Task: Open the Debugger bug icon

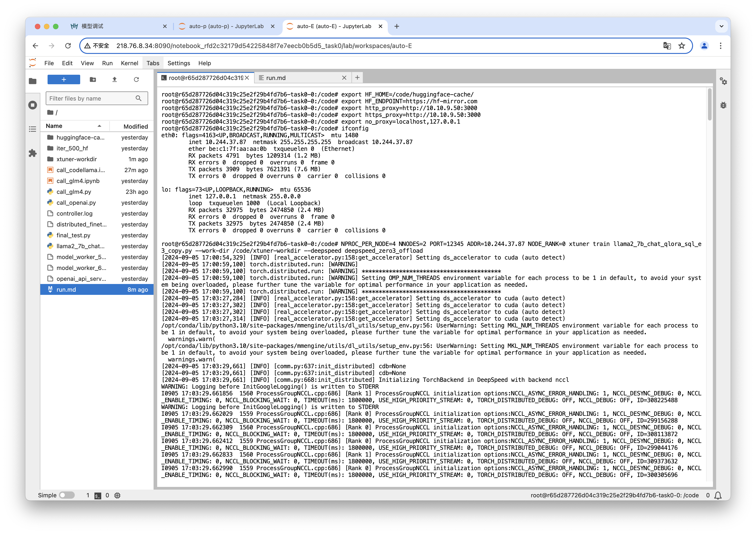Action: point(723,105)
